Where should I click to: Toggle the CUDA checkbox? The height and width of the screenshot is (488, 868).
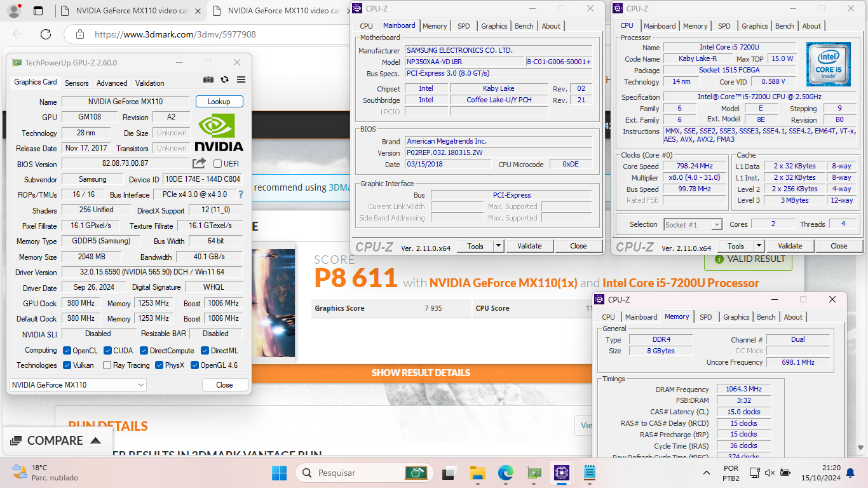[108, 351]
